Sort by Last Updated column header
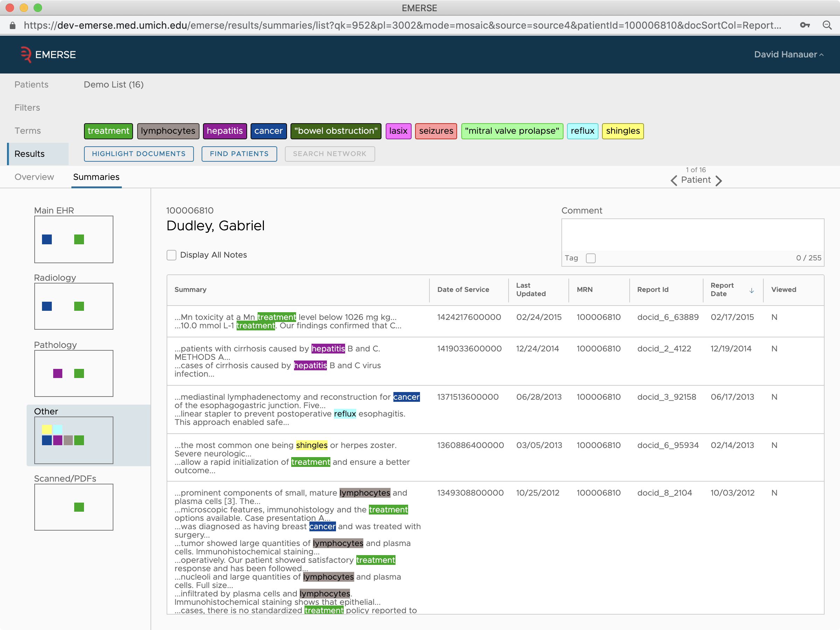 531,290
